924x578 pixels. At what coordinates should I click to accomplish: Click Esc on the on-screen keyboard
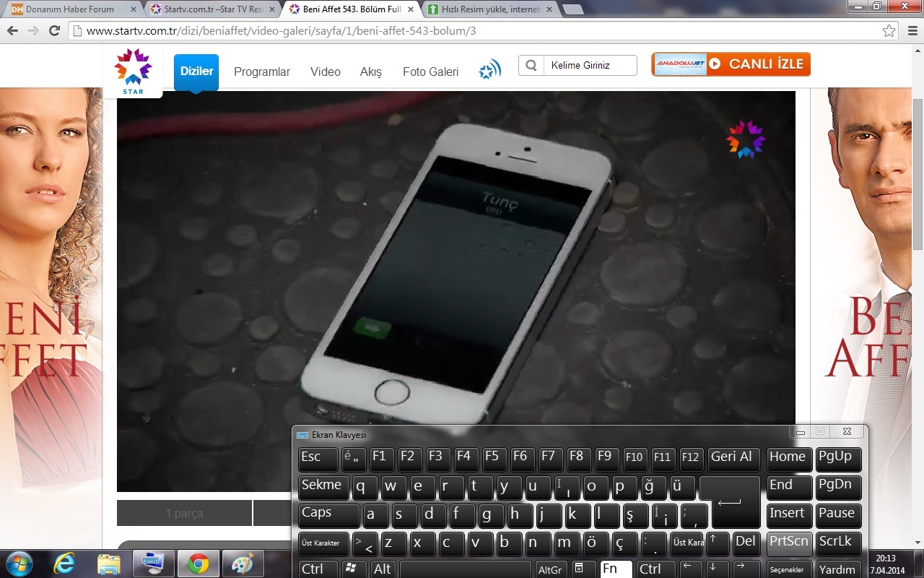[x=318, y=460]
